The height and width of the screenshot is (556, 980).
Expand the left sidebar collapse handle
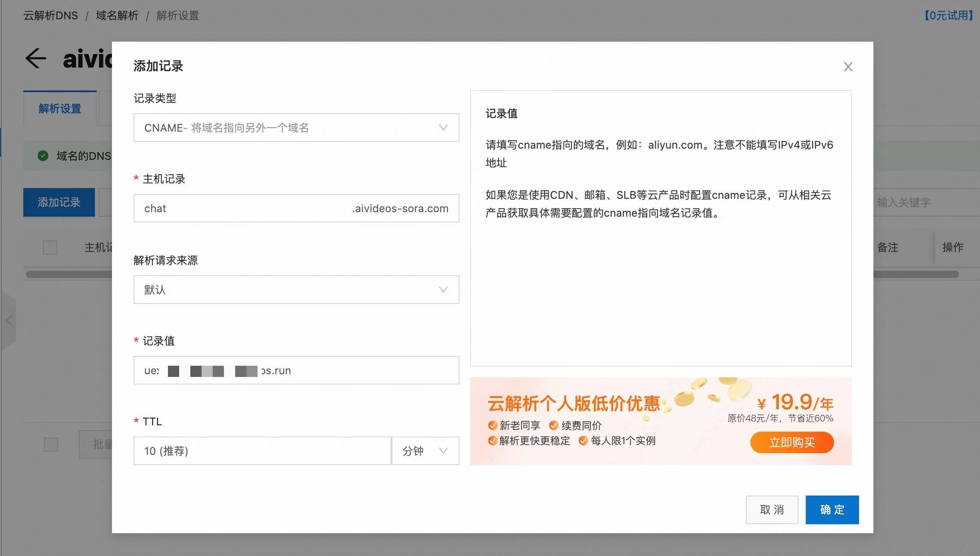pyautogui.click(x=9, y=321)
